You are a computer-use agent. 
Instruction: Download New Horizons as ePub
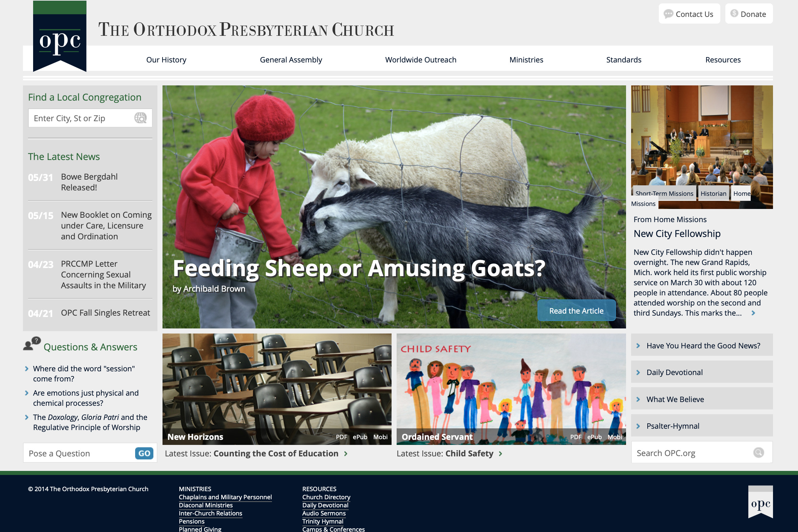pyautogui.click(x=359, y=437)
